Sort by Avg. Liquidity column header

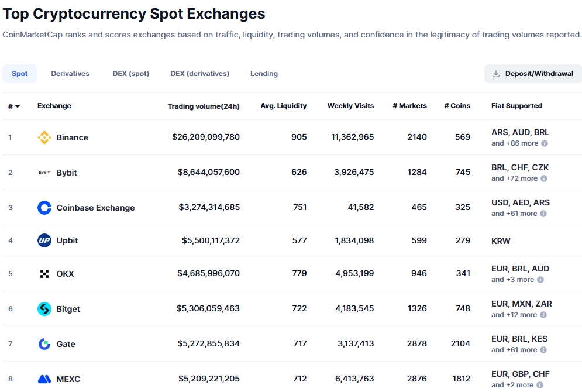(x=283, y=106)
